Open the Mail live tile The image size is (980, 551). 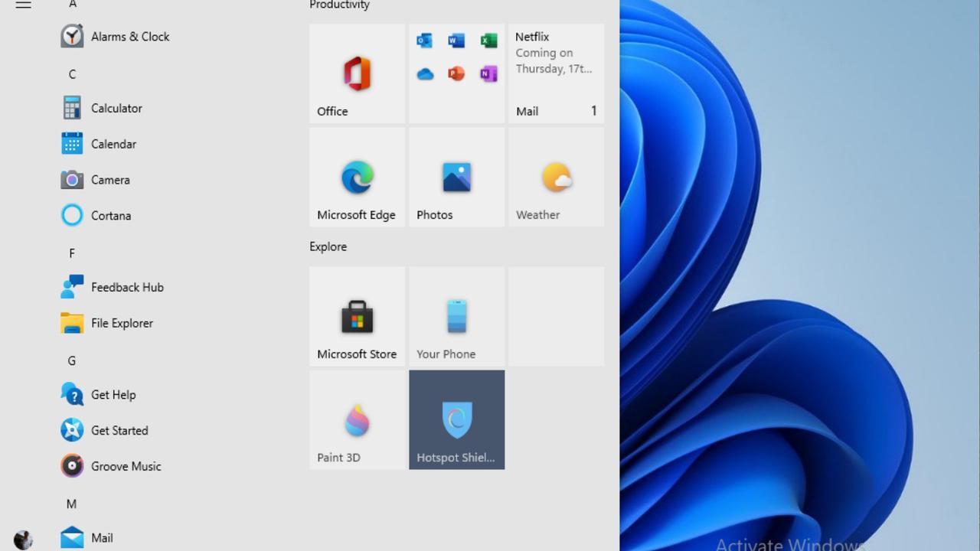pos(557,73)
